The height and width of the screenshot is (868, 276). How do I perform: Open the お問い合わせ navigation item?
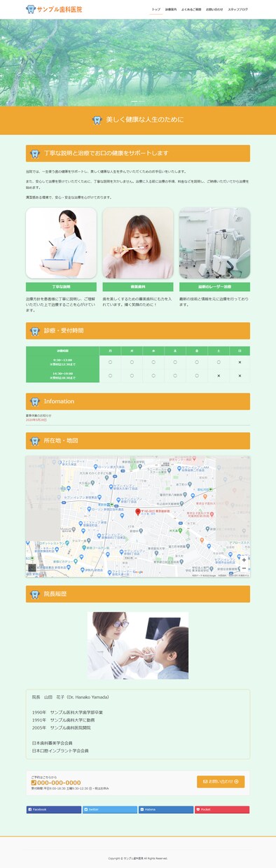[x=214, y=10]
